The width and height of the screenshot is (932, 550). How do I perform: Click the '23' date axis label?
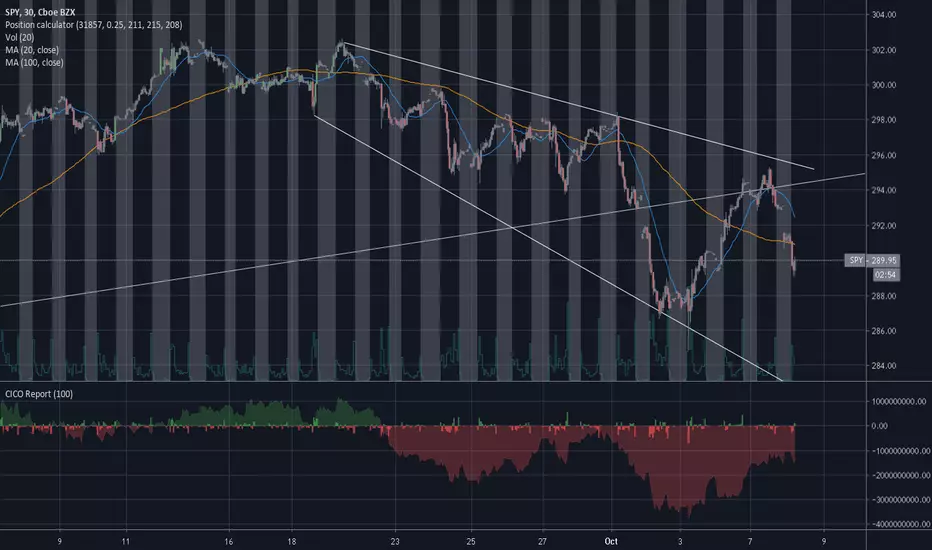(395, 541)
